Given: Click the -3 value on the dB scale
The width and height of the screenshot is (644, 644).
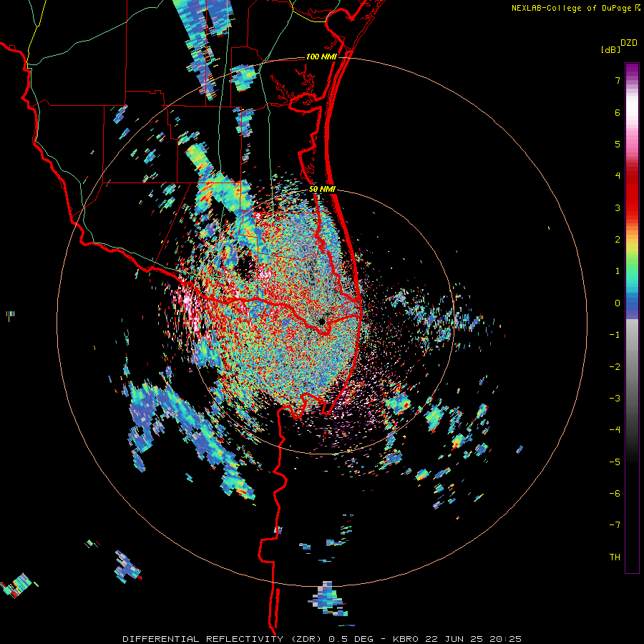Looking at the screenshot, I should [615, 399].
